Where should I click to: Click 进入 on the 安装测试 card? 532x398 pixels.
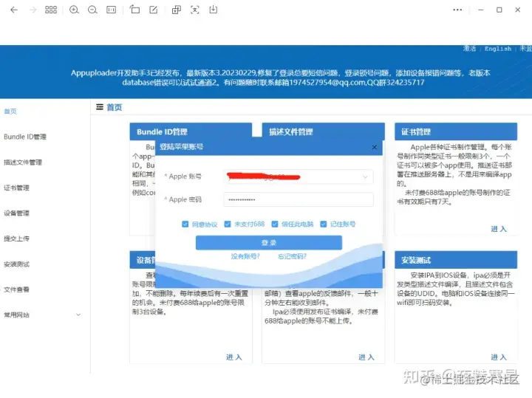499,357
